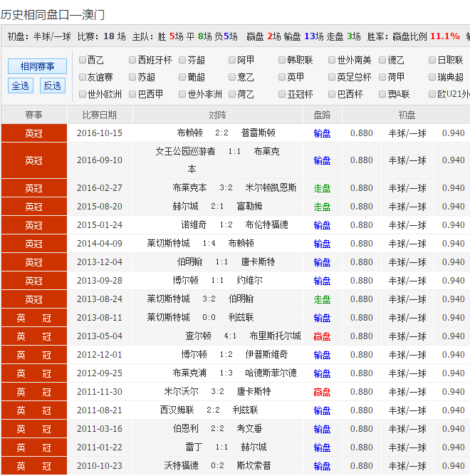Click the 盘路 column header

322,115
